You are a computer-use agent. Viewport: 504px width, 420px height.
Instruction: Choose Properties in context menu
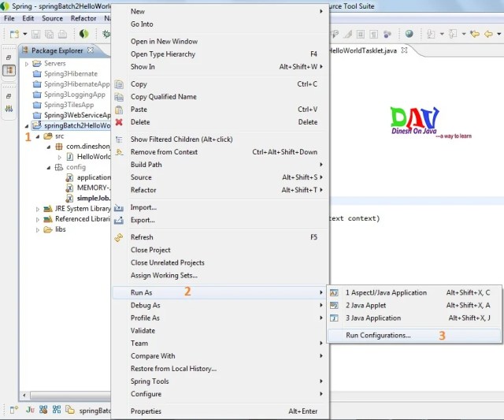(x=220, y=411)
